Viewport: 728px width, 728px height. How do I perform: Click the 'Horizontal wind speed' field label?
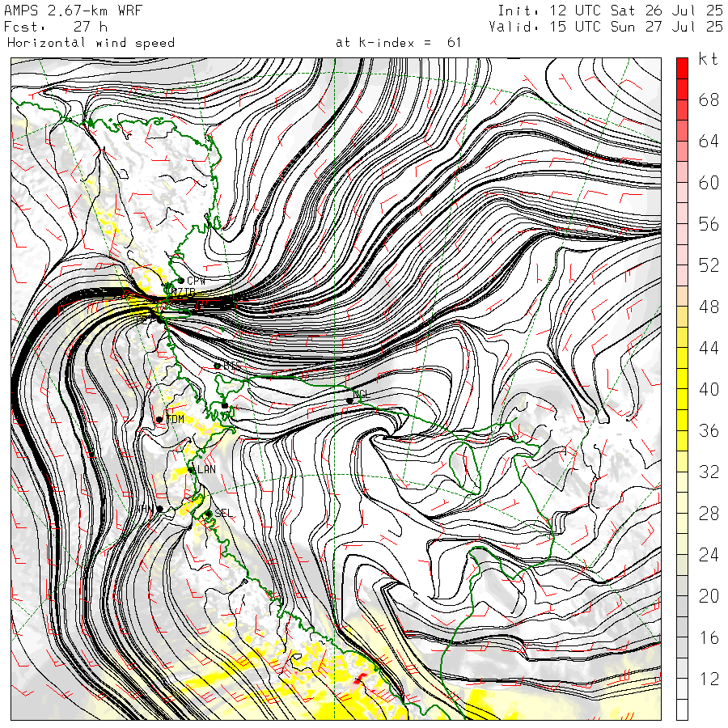(91, 43)
